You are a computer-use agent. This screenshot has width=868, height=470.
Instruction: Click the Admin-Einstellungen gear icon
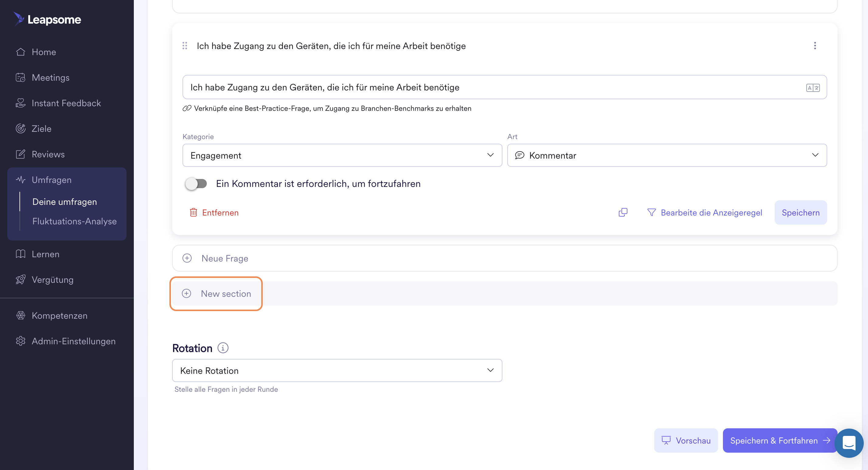(x=21, y=341)
